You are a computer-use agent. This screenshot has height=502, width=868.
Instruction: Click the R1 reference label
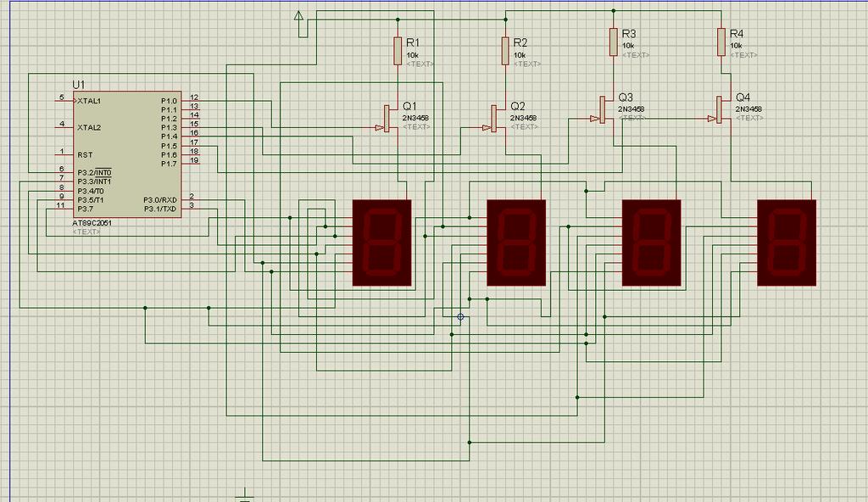(x=413, y=42)
